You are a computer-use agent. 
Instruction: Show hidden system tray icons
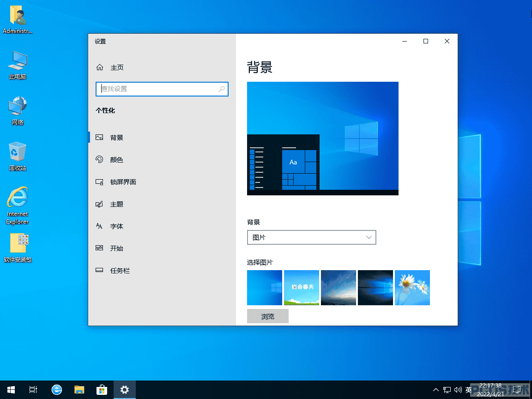pyautogui.click(x=436, y=390)
